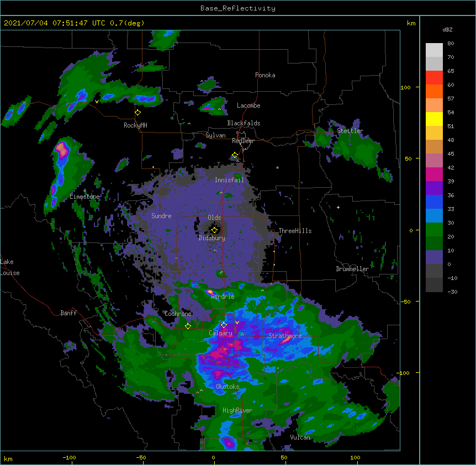Click the dBZ legend heading
Image resolution: width=476 pixels, height=465 pixels.
point(447,30)
